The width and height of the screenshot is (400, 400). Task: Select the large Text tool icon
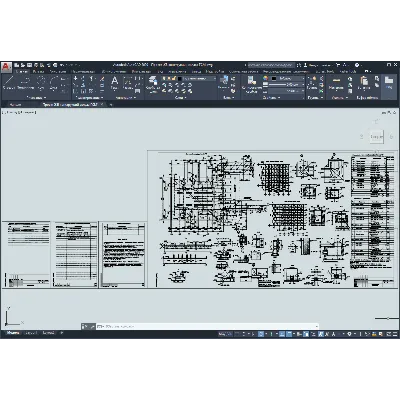[114, 83]
